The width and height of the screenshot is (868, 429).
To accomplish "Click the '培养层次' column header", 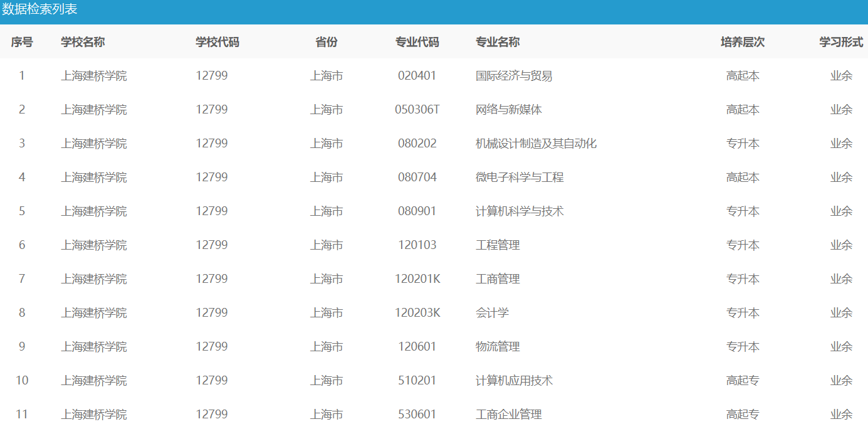I will [x=743, y=42].
